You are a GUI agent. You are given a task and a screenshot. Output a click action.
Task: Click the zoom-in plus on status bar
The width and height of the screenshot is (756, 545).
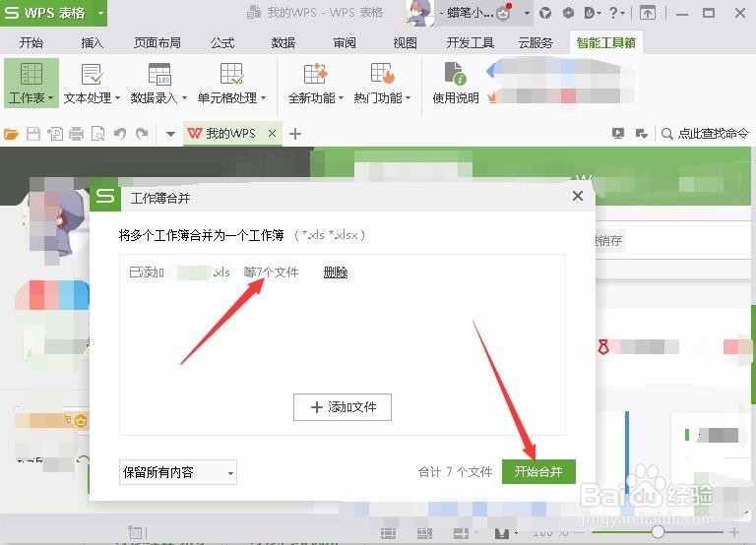coord(734,532)
